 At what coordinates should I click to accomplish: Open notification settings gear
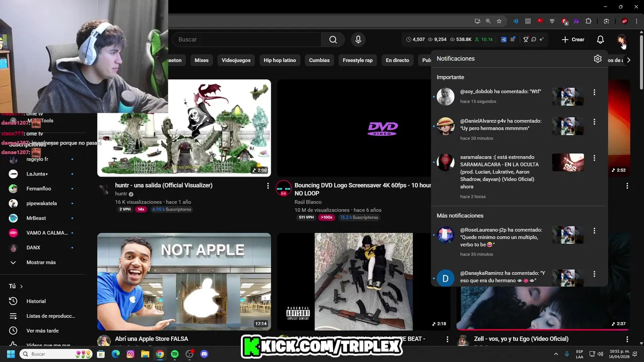[x=598, y=59]
